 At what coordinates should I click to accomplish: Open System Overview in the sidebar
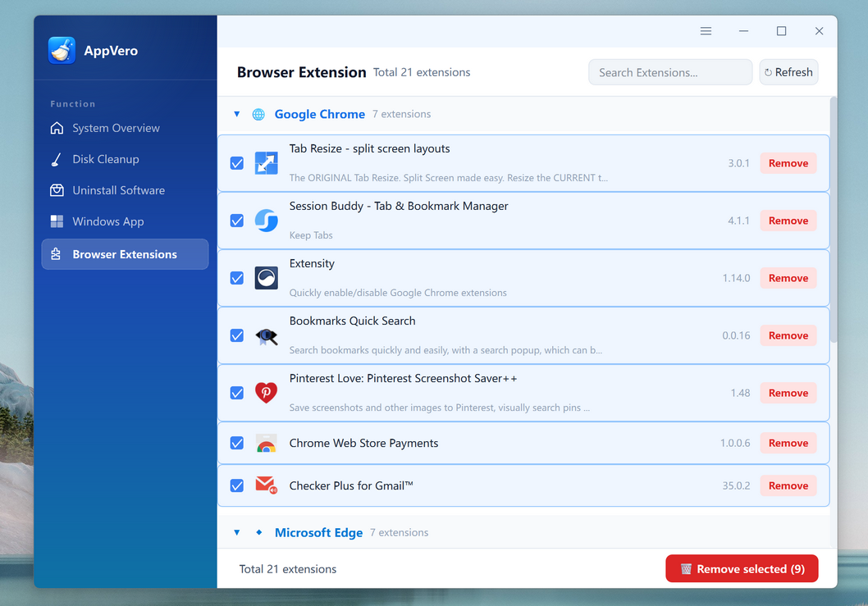pos(125,128)
